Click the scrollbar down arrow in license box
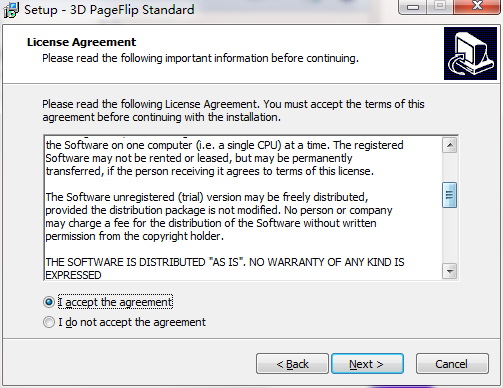503x388 pixels. click(450, 271)
